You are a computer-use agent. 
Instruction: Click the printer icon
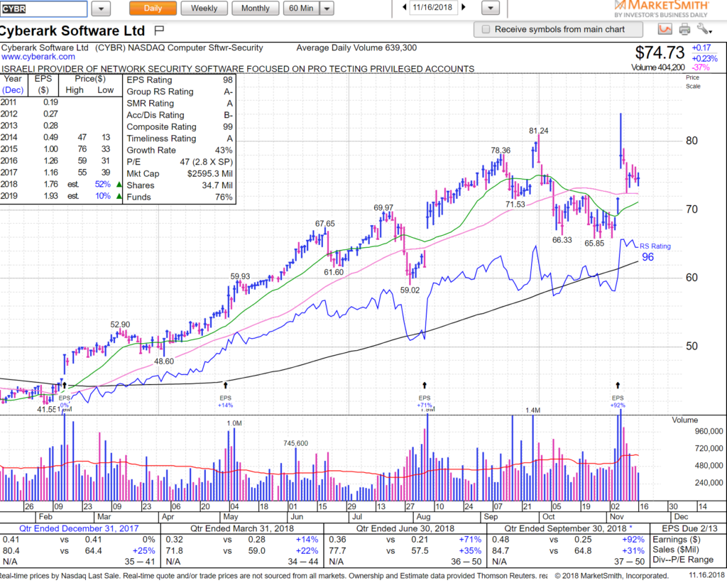click(684, 30)
